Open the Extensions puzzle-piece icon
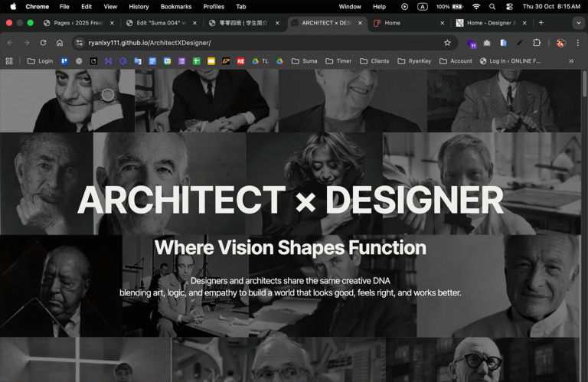The image size is (588, 382). click(537, 43)
